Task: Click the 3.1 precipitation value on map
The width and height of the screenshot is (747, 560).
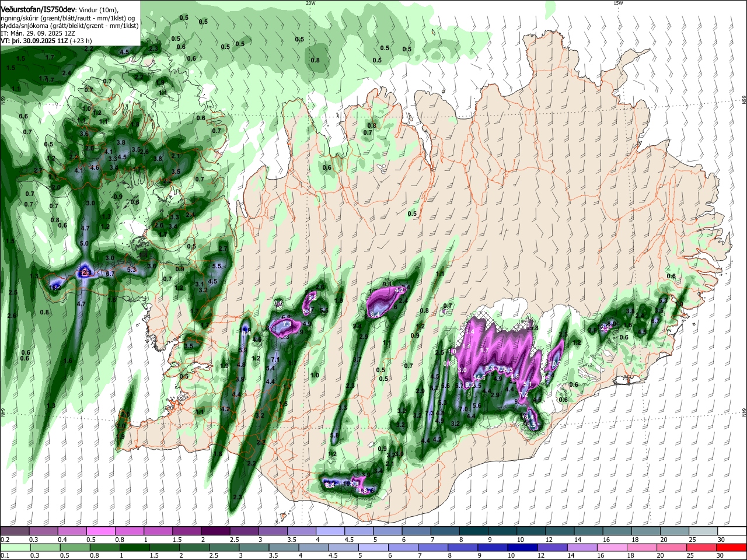Action: pos(200,284)
